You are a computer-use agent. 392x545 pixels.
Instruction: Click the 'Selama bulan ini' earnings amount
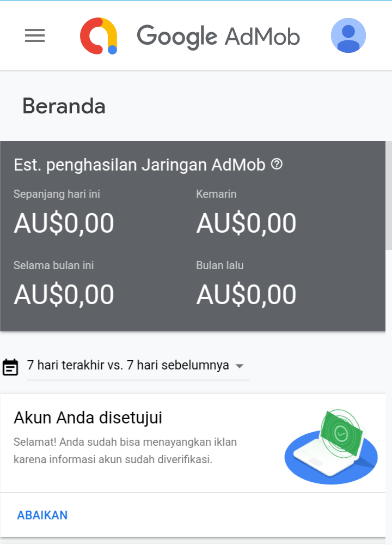(64, 295)
